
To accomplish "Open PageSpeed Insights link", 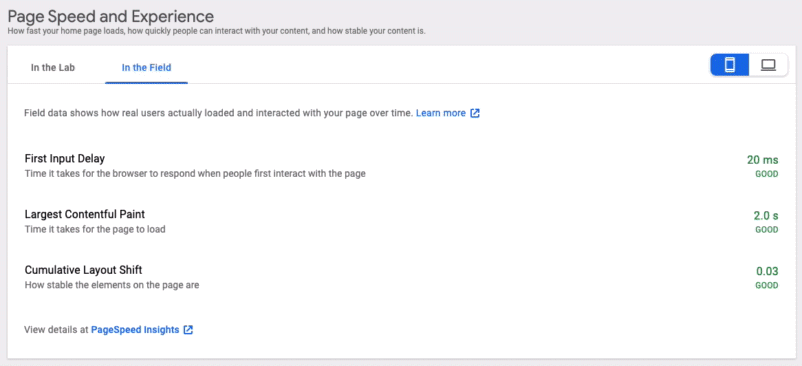I will (x=135, y=330).
